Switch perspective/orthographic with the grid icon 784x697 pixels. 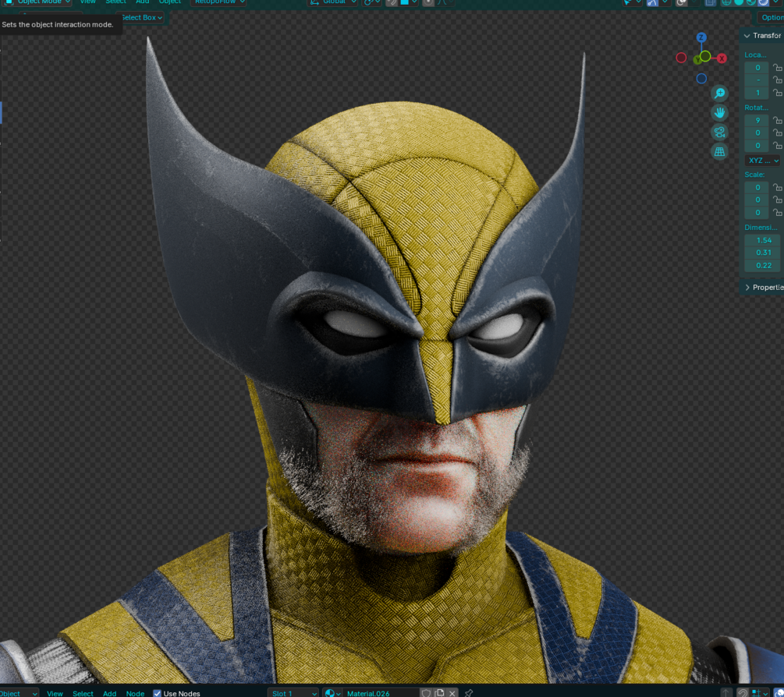tap(719, 151)
